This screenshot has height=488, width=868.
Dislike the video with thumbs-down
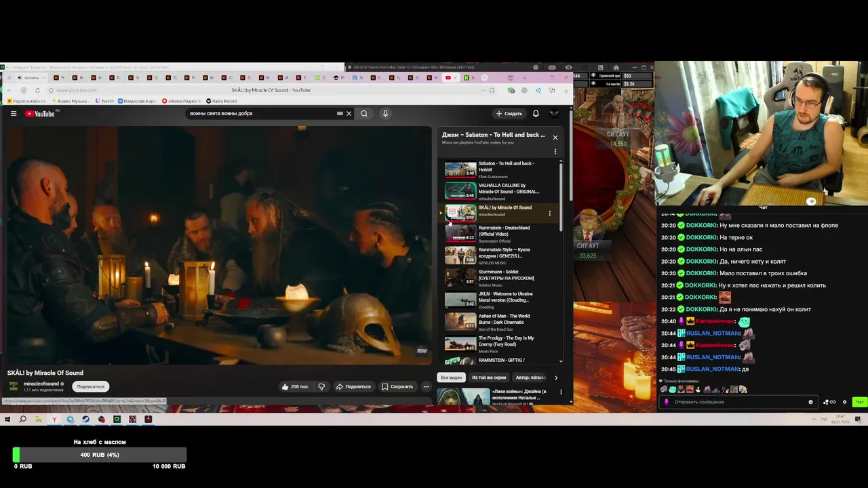(x=321, y=386)
